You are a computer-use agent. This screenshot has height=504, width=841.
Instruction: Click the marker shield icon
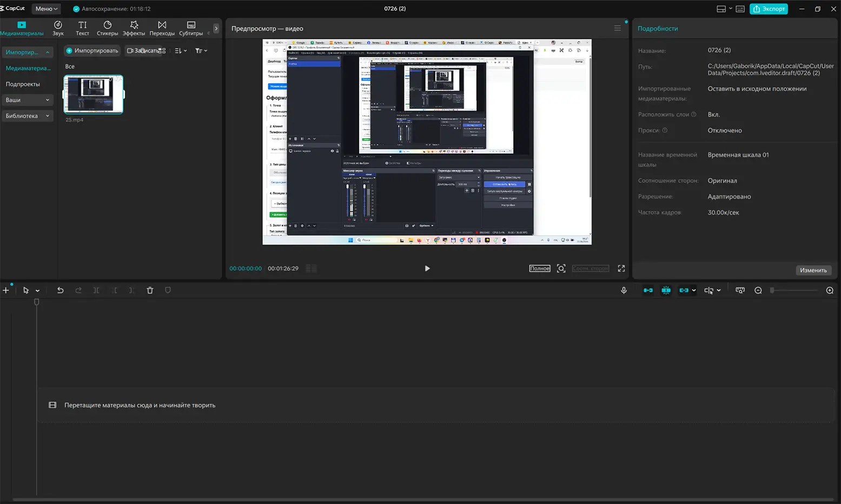point(168,290)
